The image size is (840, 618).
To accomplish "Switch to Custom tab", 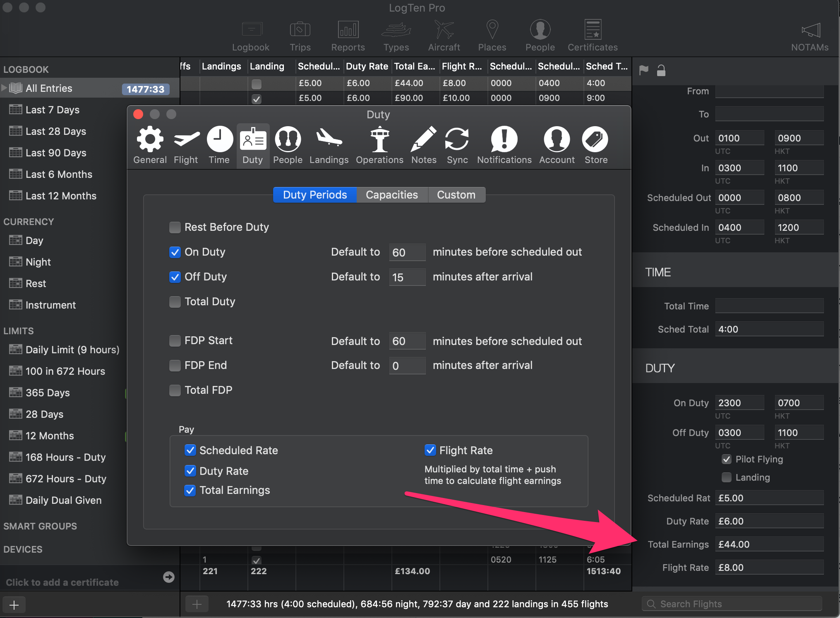I will (x=456, y=195).
